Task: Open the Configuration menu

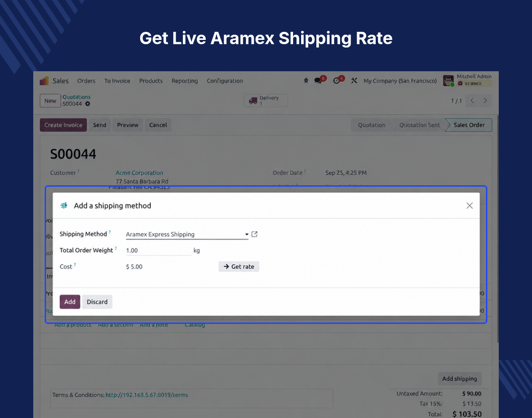Action: pyautogui.click(x=225, y=81)
